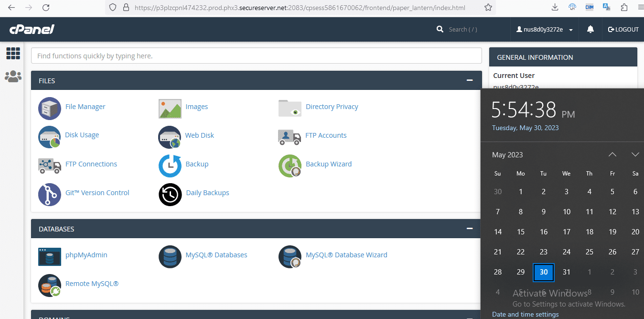Click the Current User label
644x319 pixels.
(514, 76)
